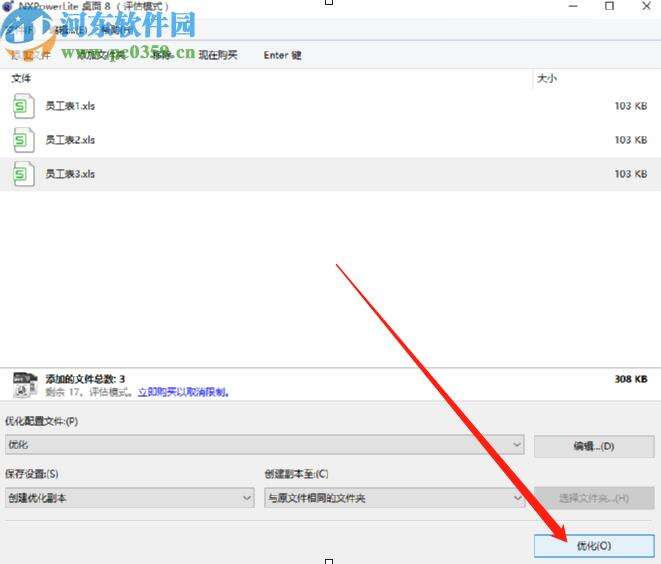Viewport: 661px width, 564px height.
Task: Open the 立即购买以取消限制 link
Action: coord(183,392)
